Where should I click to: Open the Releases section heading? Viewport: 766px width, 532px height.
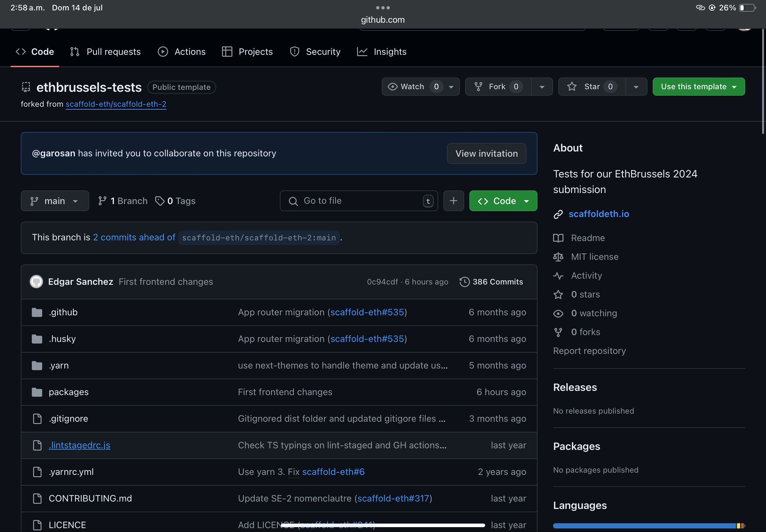pos(575,387)
